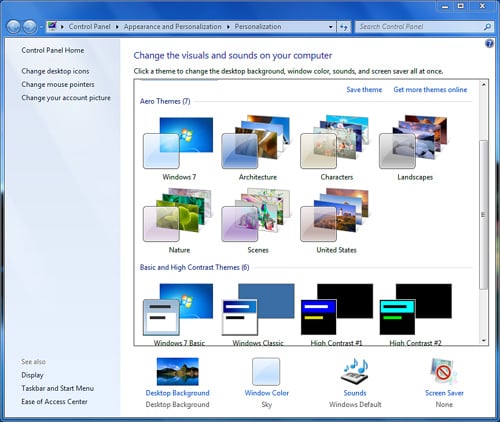Click the Window Color text link
The image size is (500, 422).
point(267,393)
